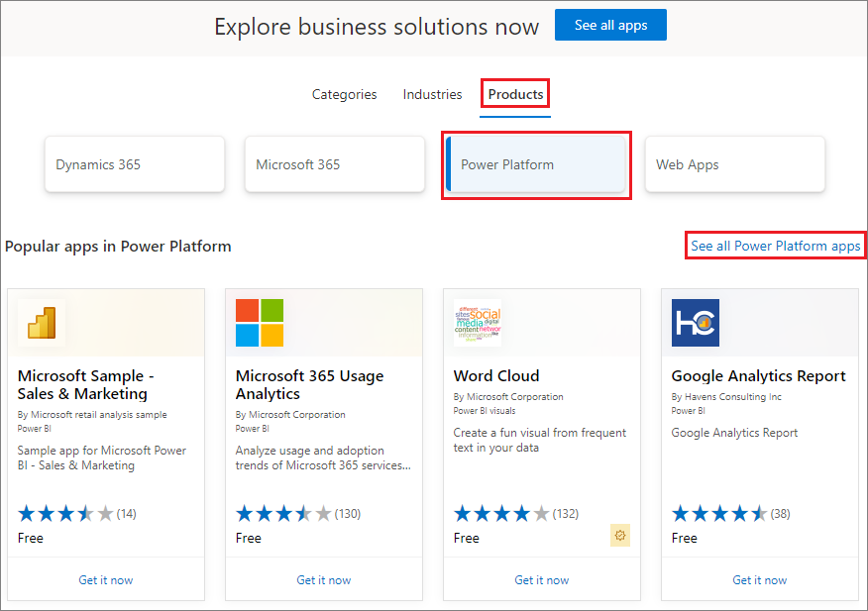
Task: Click the Microsoft logo on 365 Usage Analytics card
Action: (x=260, y=323)
